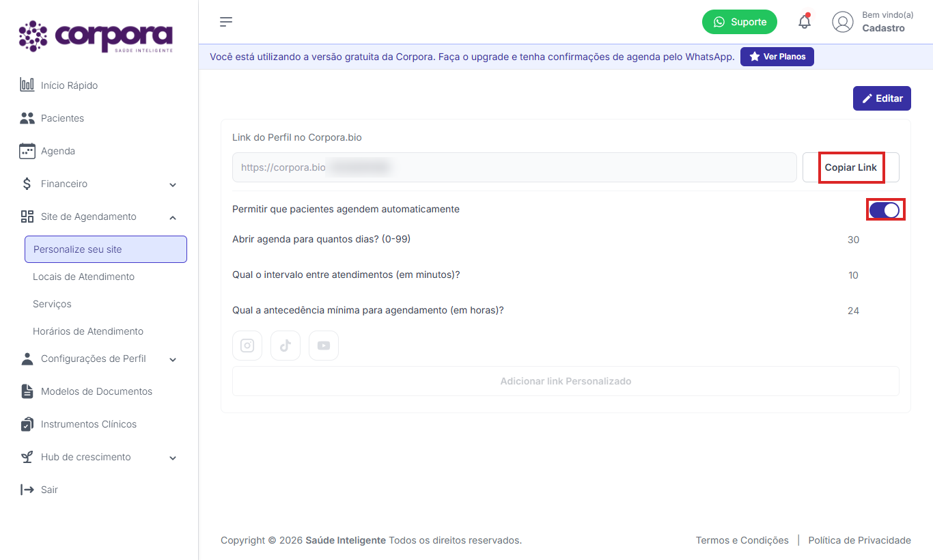Click the Hub de crescimento sprout icon

click(x=27, y=457)
